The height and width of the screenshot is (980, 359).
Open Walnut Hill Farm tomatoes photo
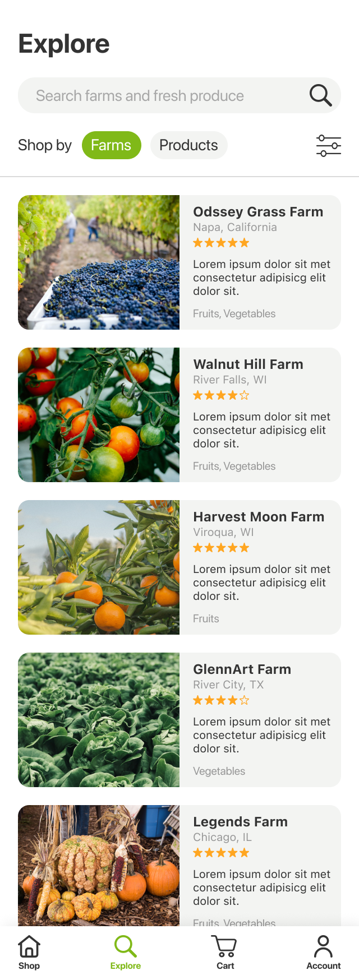99,415
